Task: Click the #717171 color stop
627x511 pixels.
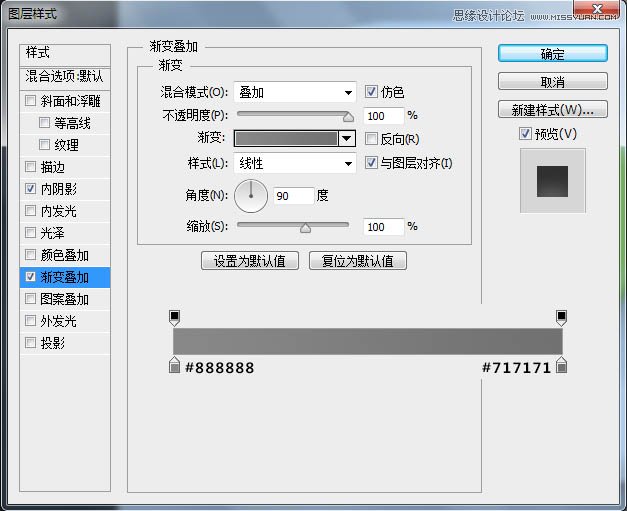Action: coord(561,364)
